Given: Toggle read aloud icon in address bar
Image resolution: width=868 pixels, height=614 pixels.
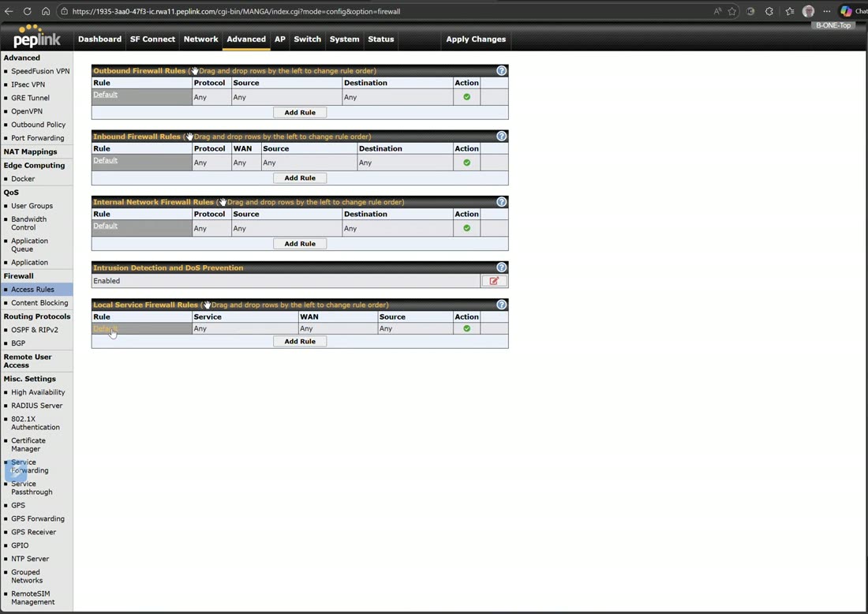Looking at the screenshot, I should (x=717, y=11).
